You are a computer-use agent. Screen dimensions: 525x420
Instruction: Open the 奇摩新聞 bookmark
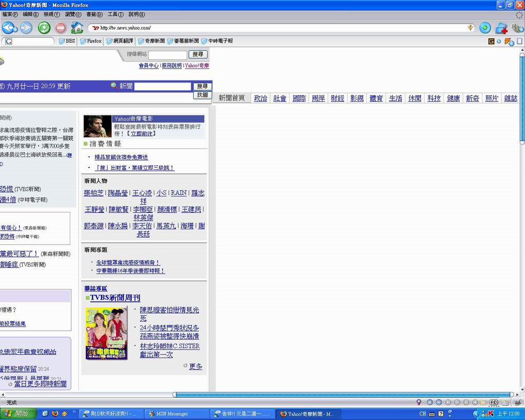point(151,41)
